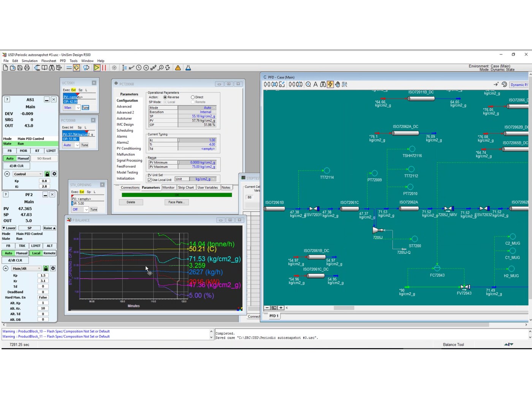Select the Reverse action radio button
532x399 pixels.
(165, 97)
